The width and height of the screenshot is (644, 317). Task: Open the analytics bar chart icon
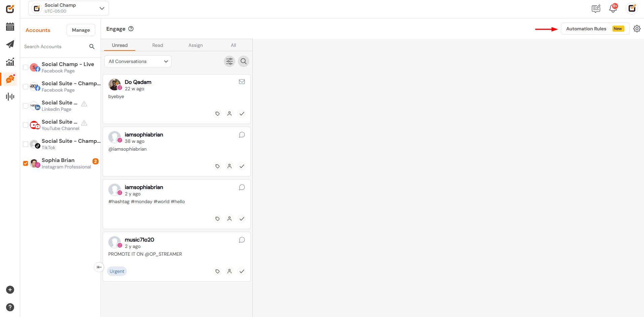click(10, 62)
